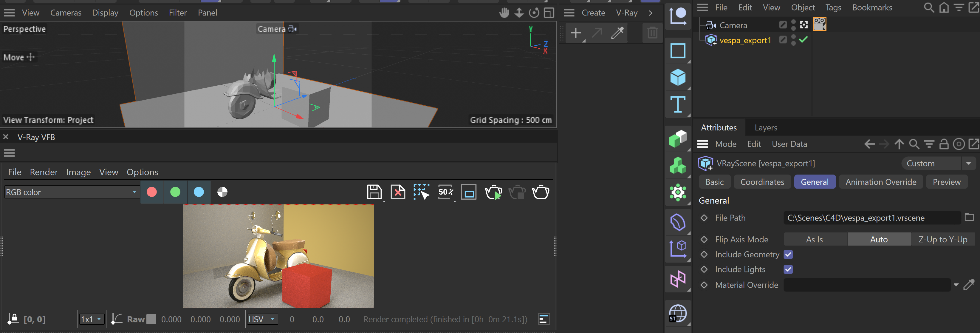Select the Text tool icon
The width and height of the screenshot is (980, 333).
click(678, 104)
